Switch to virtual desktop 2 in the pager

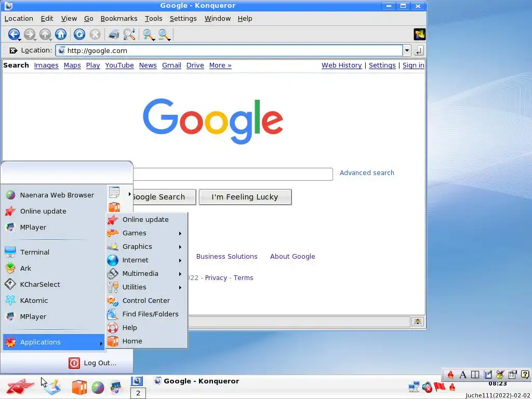[x=138, y=393]
